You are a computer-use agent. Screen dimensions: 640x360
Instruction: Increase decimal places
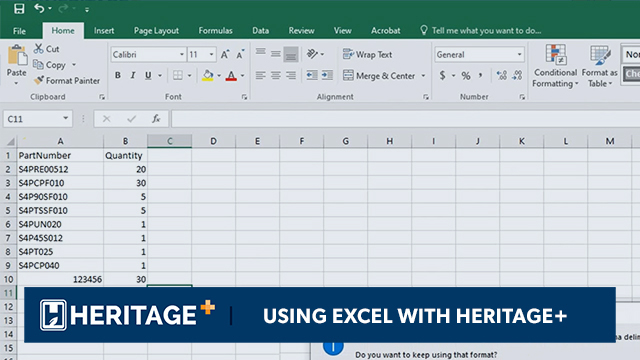[x=502, y=76]
